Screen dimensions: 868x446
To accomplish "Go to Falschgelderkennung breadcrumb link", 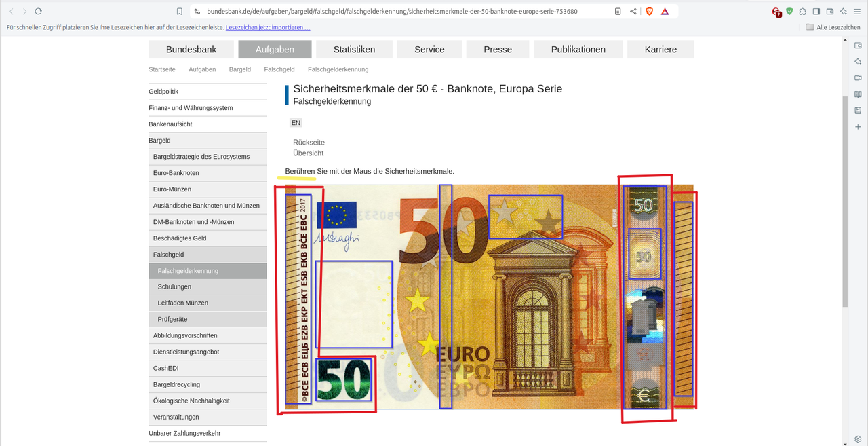I will coord(338,69).
